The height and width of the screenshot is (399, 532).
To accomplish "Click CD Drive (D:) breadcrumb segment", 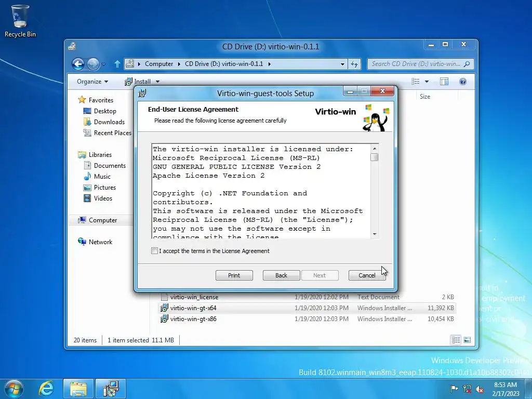I will click(x=224, y=64).
